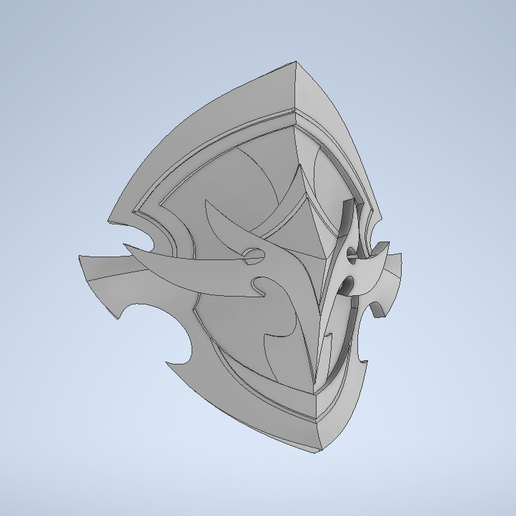Image resolution: width=516 pixels, height=516 pixels.
Task: Select the shield 3D model in the viewport
Action: (x=240, y=257)
